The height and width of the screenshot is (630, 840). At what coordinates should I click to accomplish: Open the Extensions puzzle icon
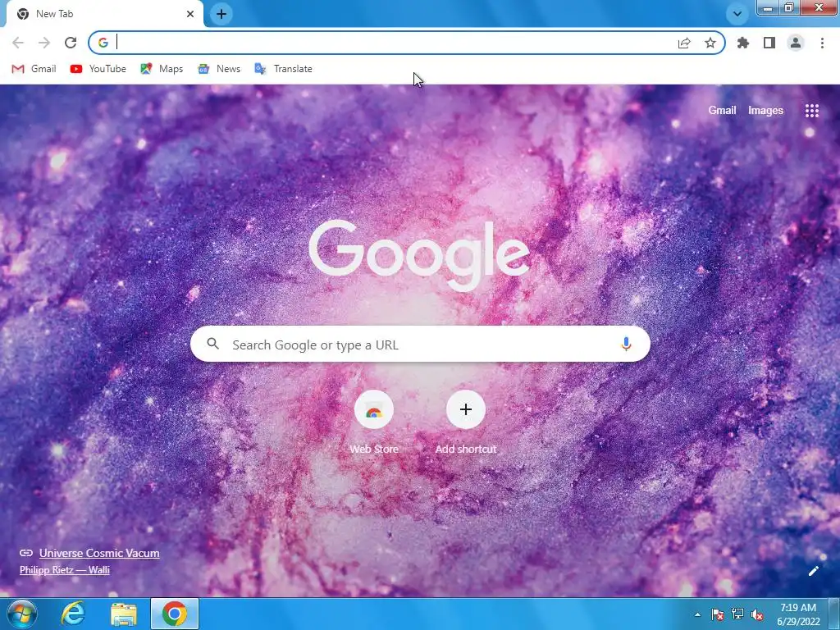(x=743, y=43)
